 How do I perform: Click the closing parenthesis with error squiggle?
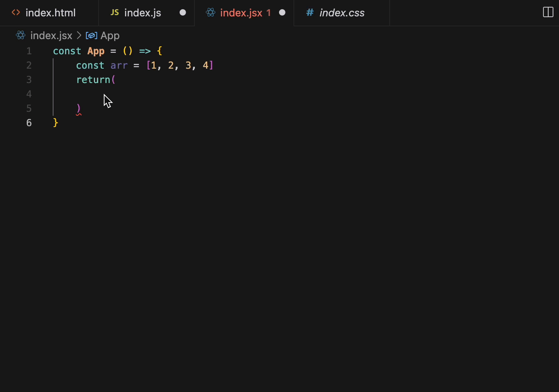point(79,109)
